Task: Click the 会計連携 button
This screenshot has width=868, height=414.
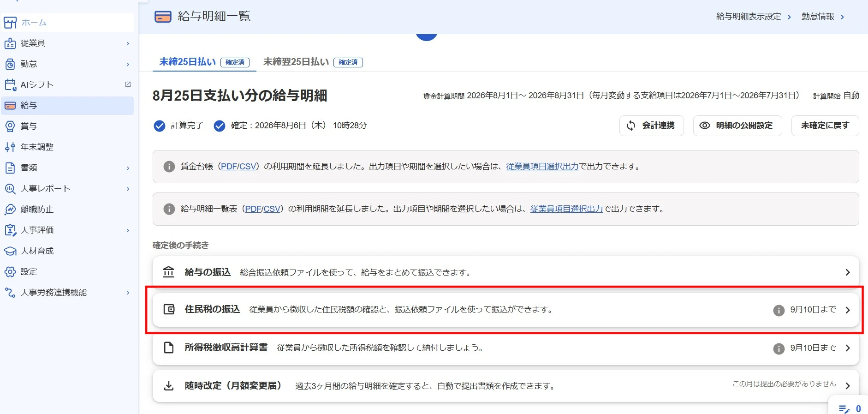Action: point(651,126)
